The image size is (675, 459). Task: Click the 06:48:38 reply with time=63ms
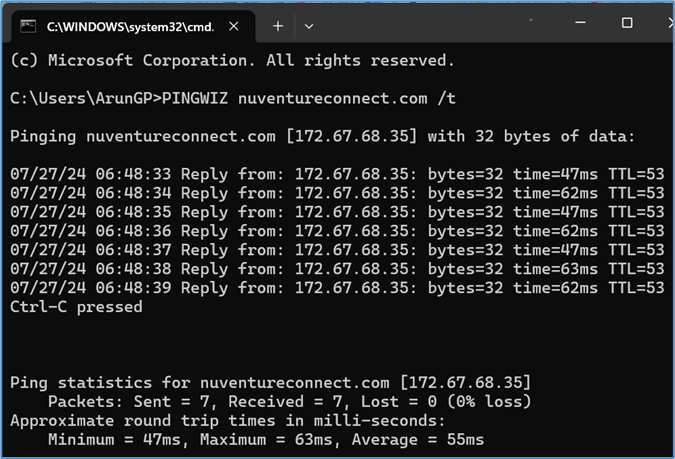point(337,269)
